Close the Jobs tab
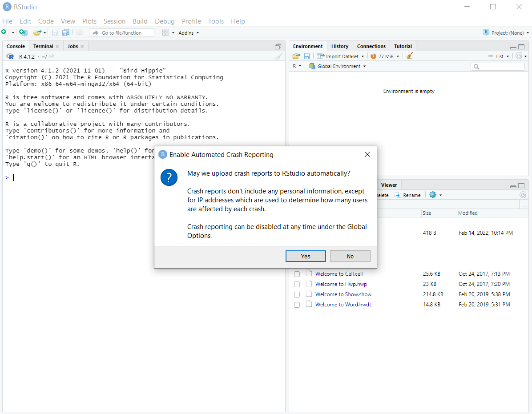 [82, 46]
